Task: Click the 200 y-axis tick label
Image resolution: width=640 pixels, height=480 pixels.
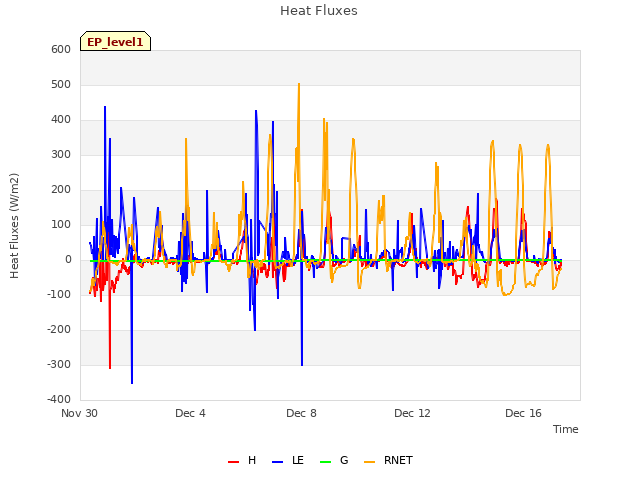Action: 61,189
